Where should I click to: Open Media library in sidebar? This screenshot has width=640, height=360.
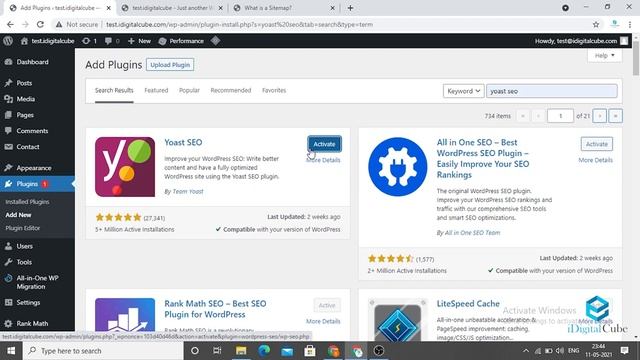coord(25,99)
